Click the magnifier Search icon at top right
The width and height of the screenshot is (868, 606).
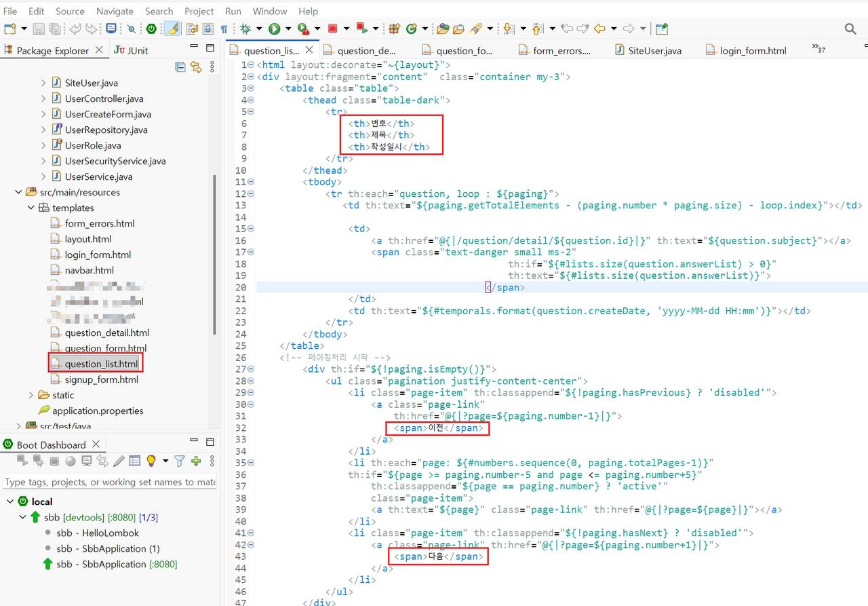(850, 29)
